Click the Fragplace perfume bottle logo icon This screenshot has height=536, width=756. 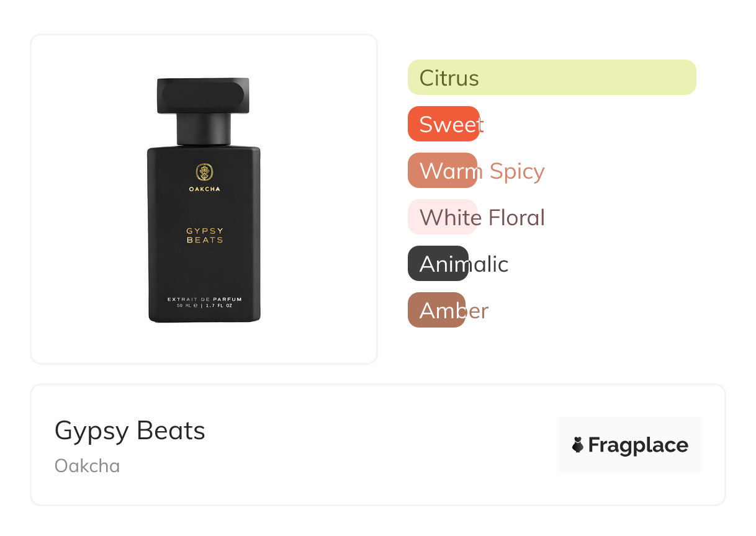[x=578, y=445]
